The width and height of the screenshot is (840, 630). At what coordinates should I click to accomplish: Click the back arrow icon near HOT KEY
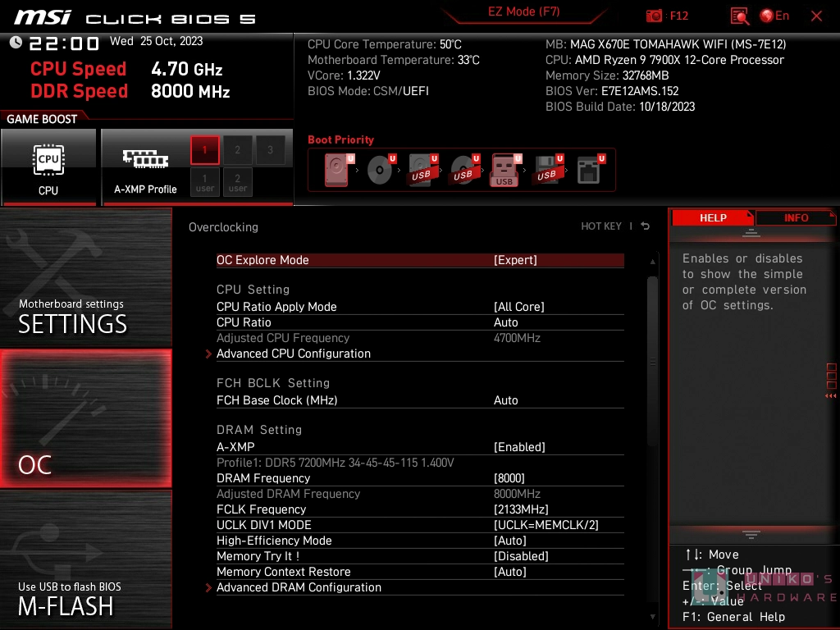pos(646,226)
